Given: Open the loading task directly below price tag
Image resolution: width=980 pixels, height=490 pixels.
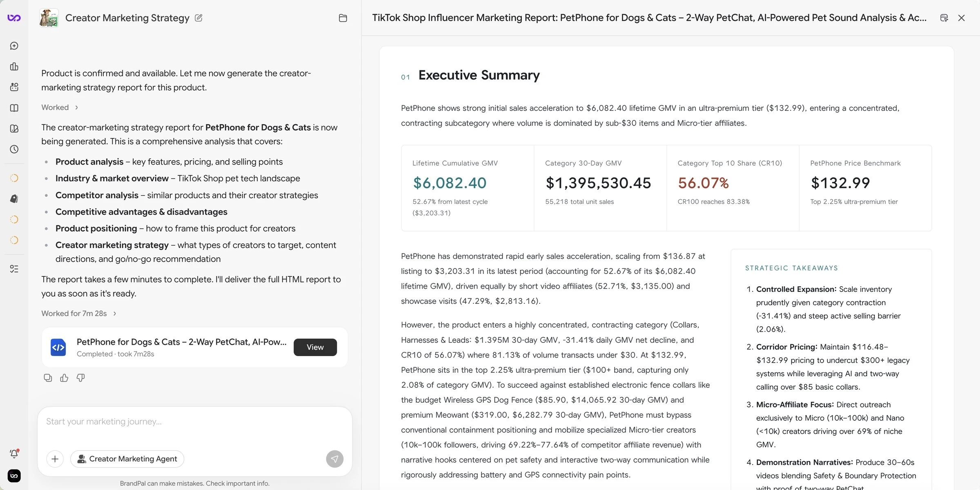Looking at the screenshot, I should click(x=14, y=220).
